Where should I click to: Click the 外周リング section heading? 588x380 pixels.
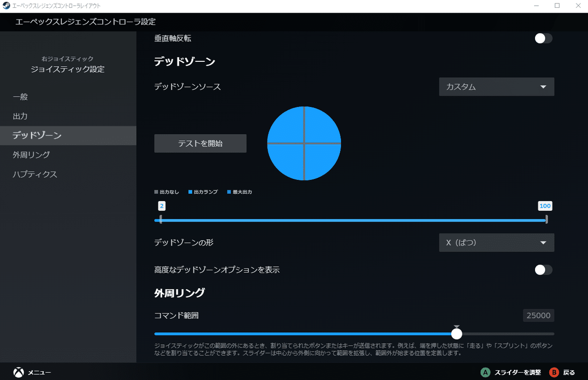tap(179, 293)
